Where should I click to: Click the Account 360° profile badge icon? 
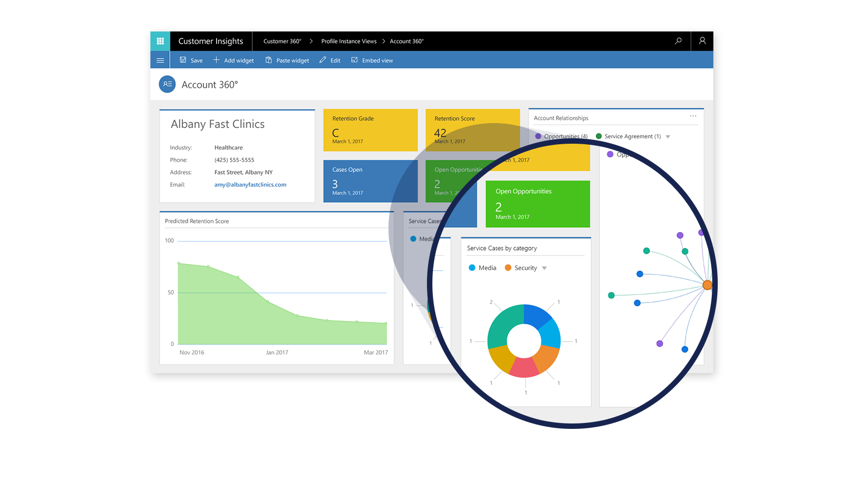(x=167, y=84)
